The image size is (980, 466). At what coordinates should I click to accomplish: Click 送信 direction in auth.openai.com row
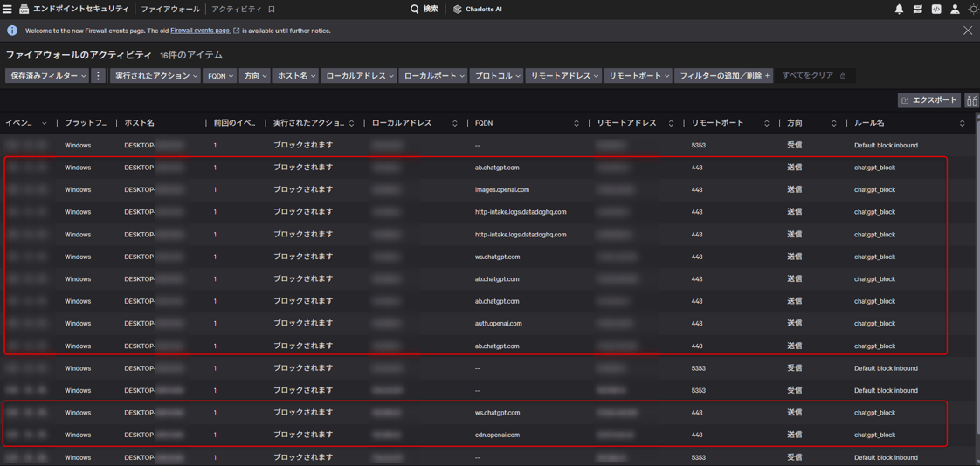click(x=794, y=324)
